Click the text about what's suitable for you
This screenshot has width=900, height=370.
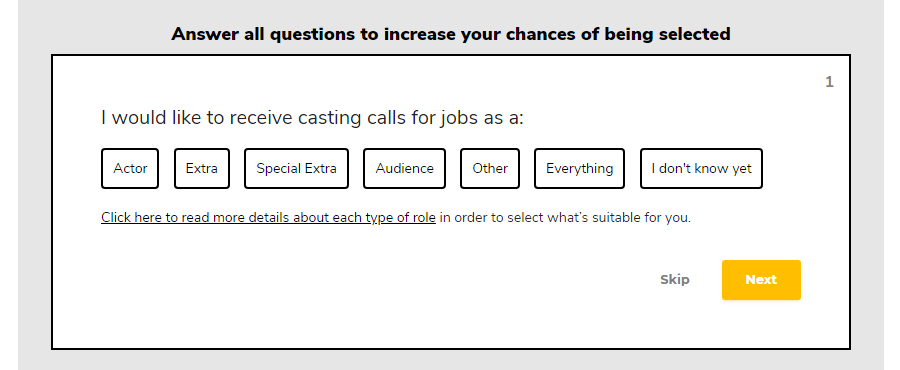(565, 218)
